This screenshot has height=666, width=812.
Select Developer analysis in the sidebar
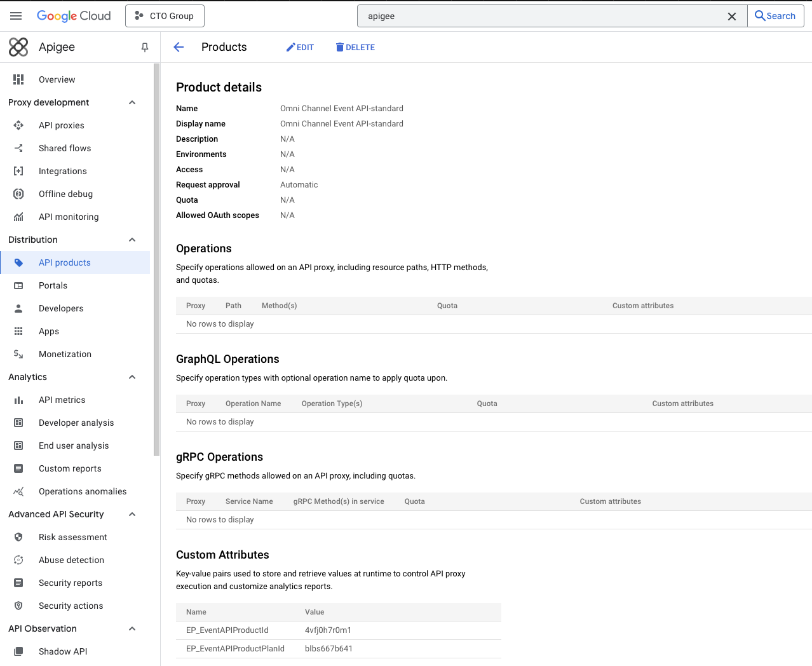point(76,423)
